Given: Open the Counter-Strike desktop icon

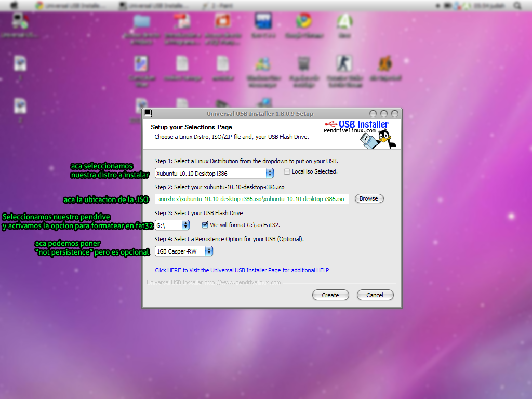Looking at the screenshot, I should (344, 71).
